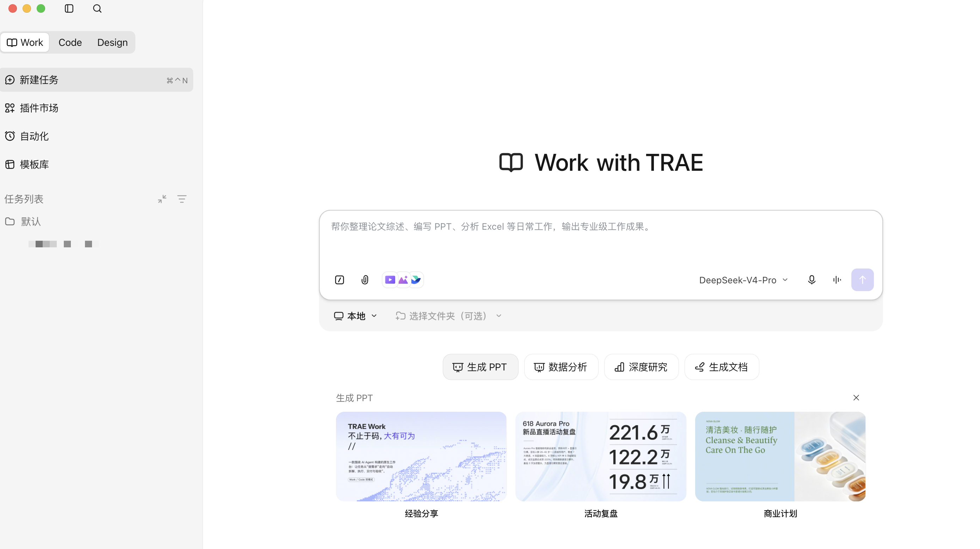The width and height of the screenshot is (980, 549).
Task: Create a new task (新建任务)
Action: pyautogui.click(x=97, y=80)
